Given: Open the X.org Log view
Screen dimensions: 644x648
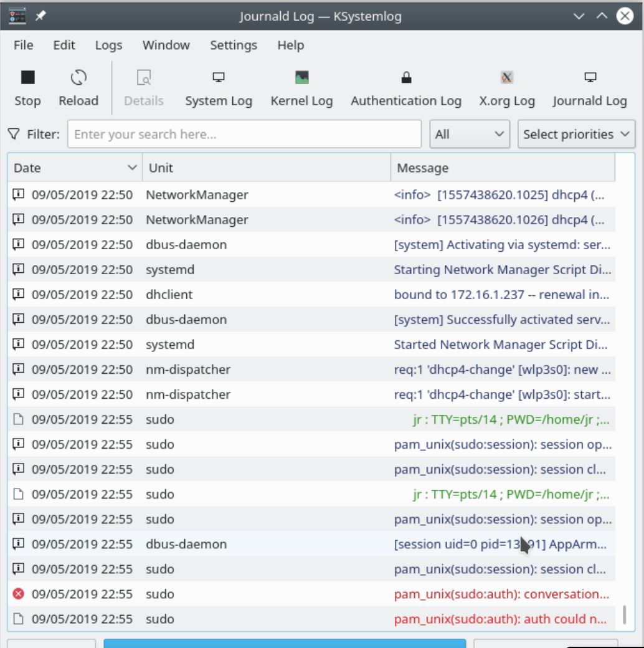Looking at the screenshot, I should pos(507,88).
